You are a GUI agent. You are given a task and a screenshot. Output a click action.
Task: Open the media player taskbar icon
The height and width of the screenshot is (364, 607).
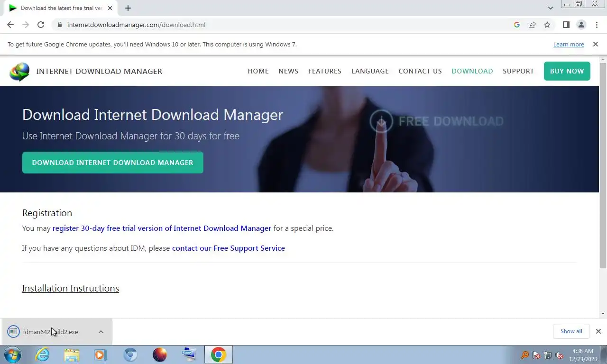[101, 355]
